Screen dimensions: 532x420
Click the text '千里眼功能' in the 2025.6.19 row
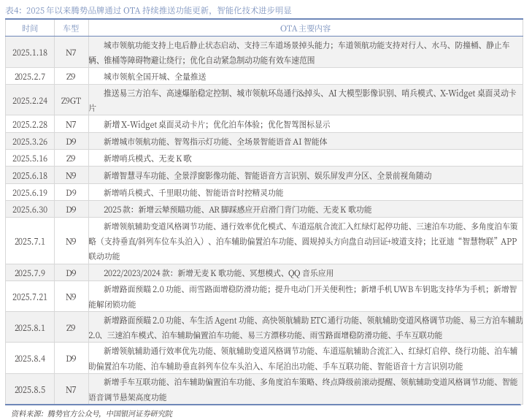(178, 193)
